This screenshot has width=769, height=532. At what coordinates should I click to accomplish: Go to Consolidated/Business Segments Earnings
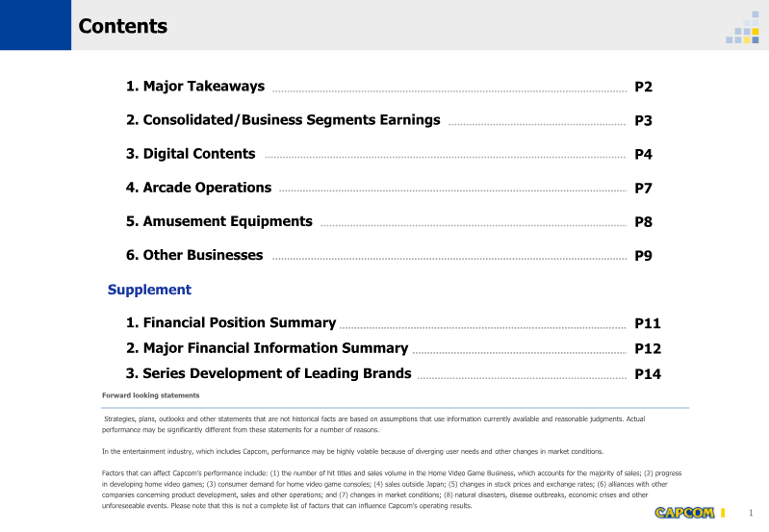pos(283,120)
